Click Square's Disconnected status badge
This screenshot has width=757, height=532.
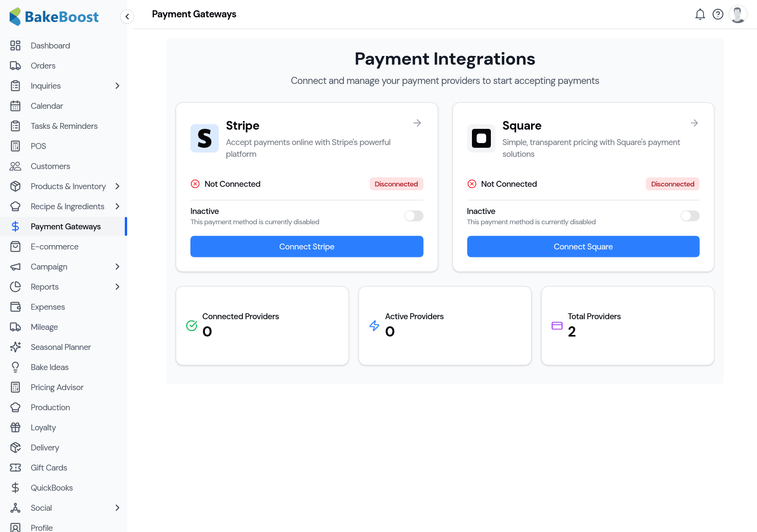click(x=673, y=184)
